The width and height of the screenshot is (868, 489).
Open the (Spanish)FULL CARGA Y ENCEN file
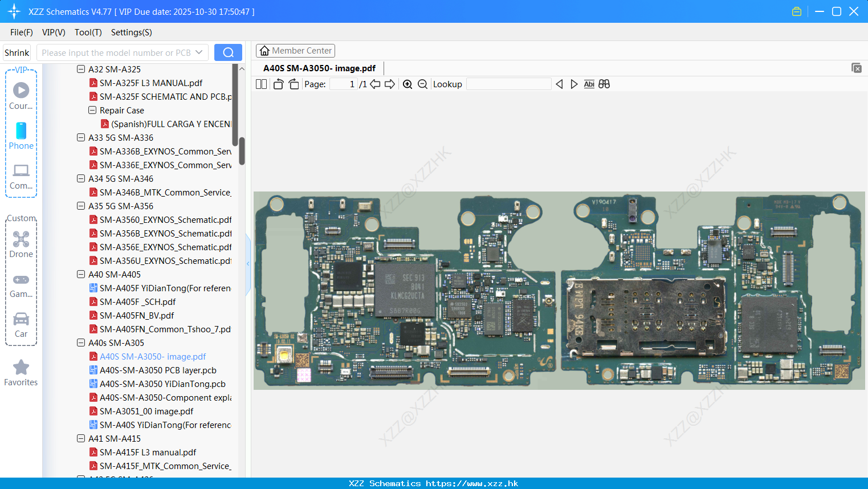point(166,124)
